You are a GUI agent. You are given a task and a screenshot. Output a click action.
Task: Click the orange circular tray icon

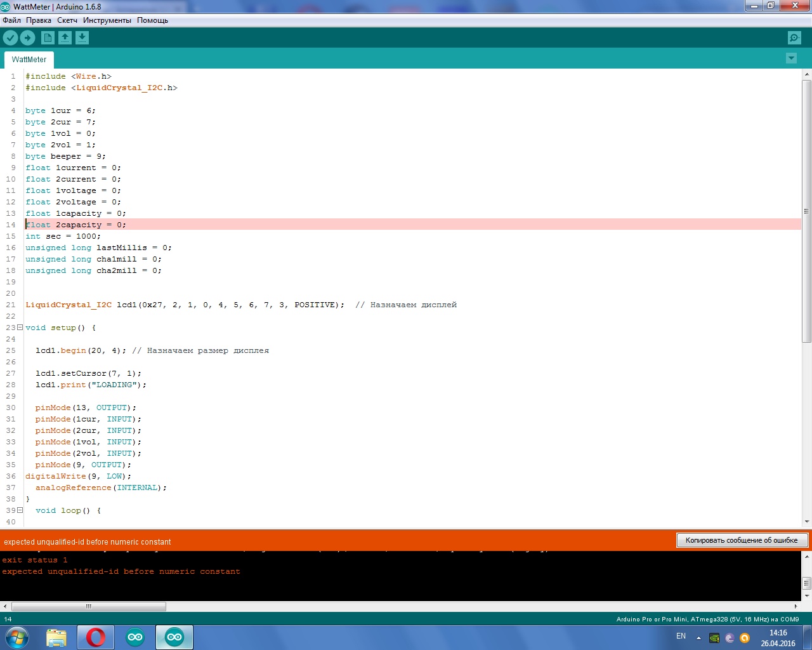tap(745, 639)
